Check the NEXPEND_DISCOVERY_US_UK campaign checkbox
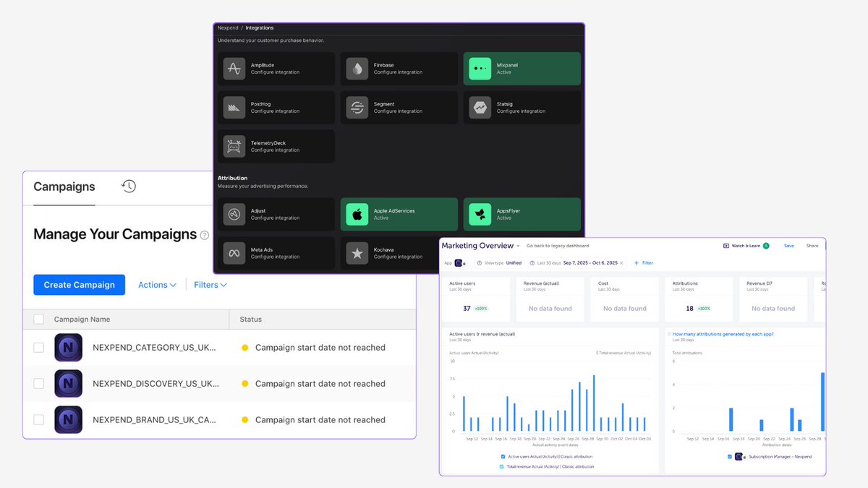Image resolution: width=868 pixels, height=488 pixels. pos(39,384)
